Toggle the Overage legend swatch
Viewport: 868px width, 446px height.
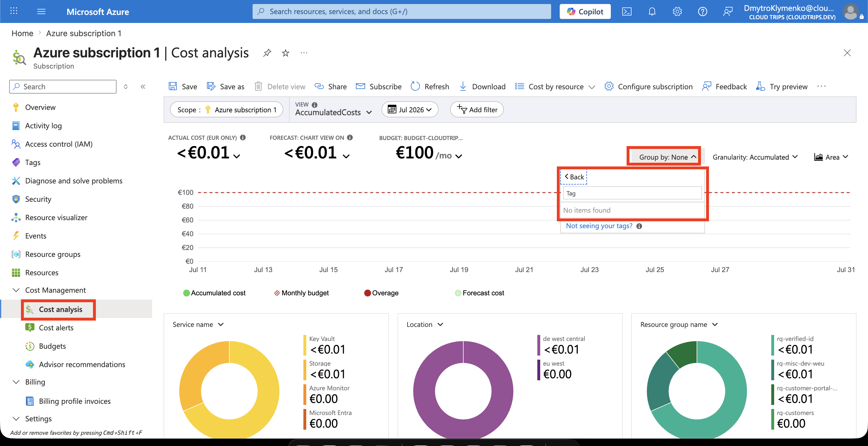367,293
